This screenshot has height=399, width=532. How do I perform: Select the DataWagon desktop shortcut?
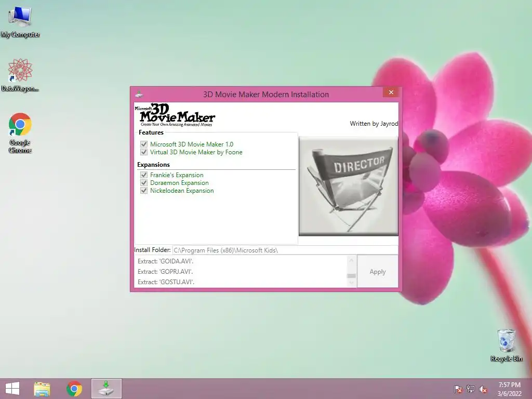(x=20, y=75)
